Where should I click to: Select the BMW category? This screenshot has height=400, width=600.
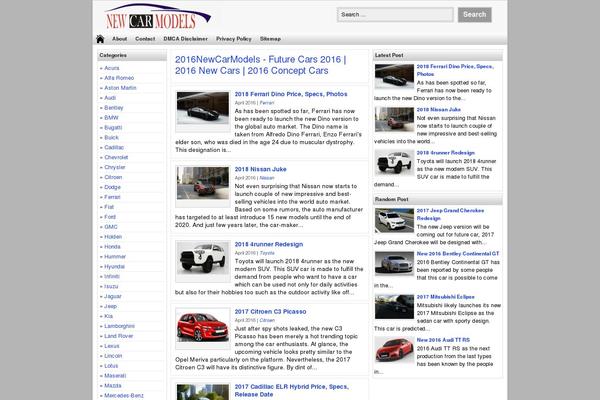click(111, 118)
